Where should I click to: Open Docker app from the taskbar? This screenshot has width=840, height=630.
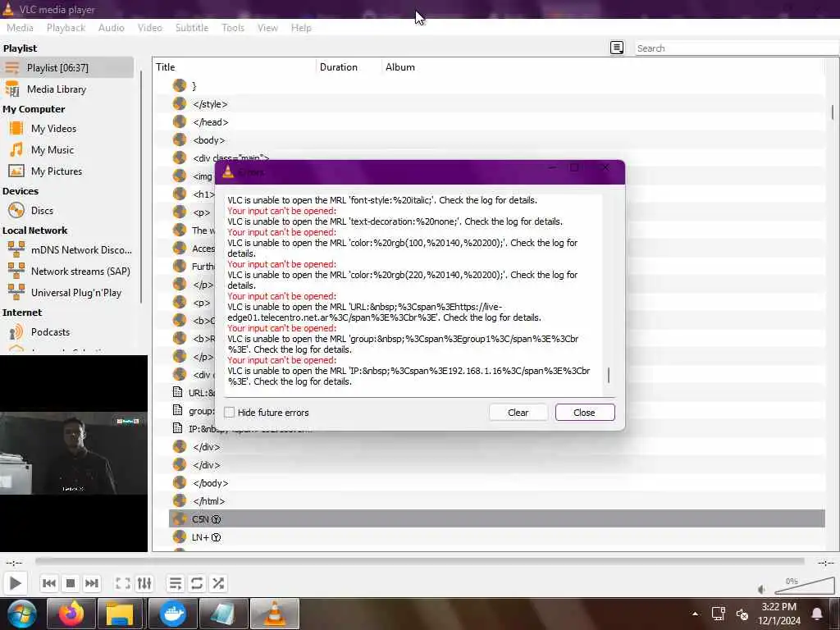click(172, 614)
